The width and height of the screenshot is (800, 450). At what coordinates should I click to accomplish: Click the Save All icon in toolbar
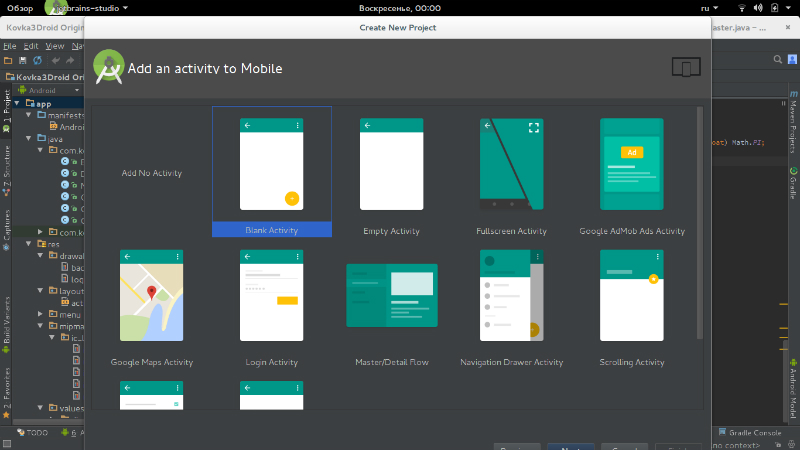pos(22,60)
